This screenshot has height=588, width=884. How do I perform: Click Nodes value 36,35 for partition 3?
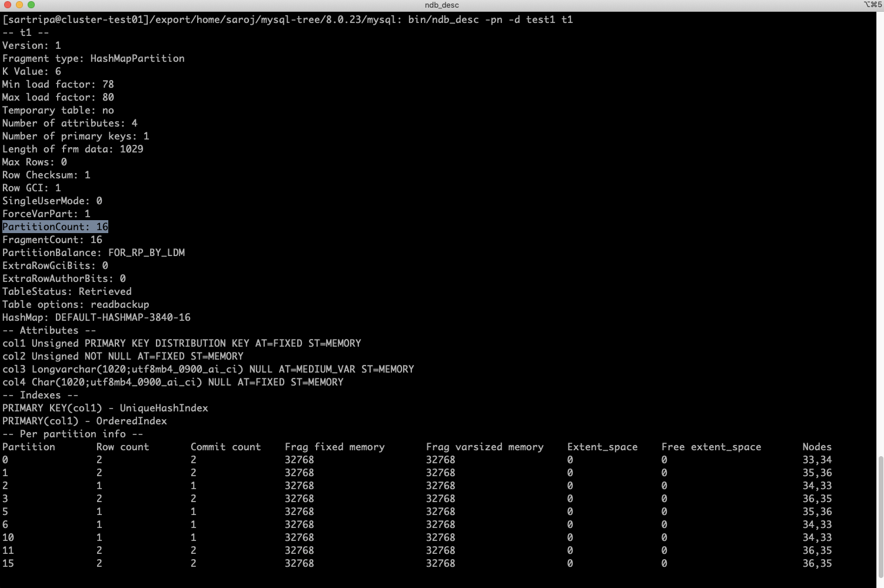817,499
